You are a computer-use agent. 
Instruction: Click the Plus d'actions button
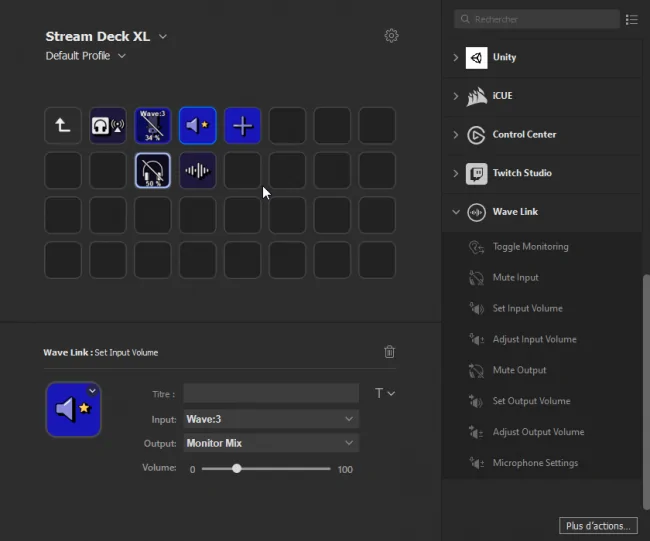point(598,526)
